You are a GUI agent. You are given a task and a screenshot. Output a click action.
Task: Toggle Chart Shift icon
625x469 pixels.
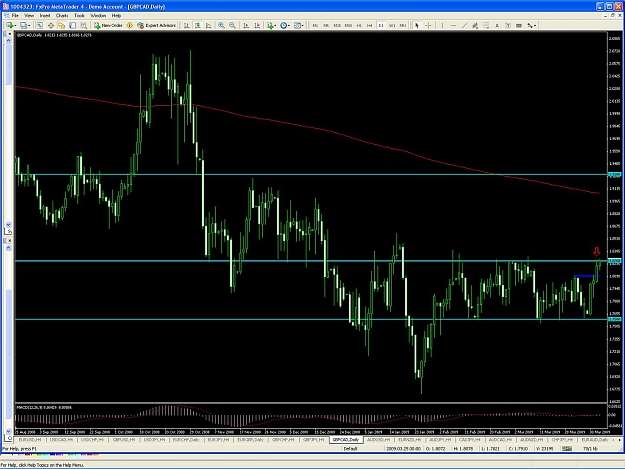[x=257, y=25]
